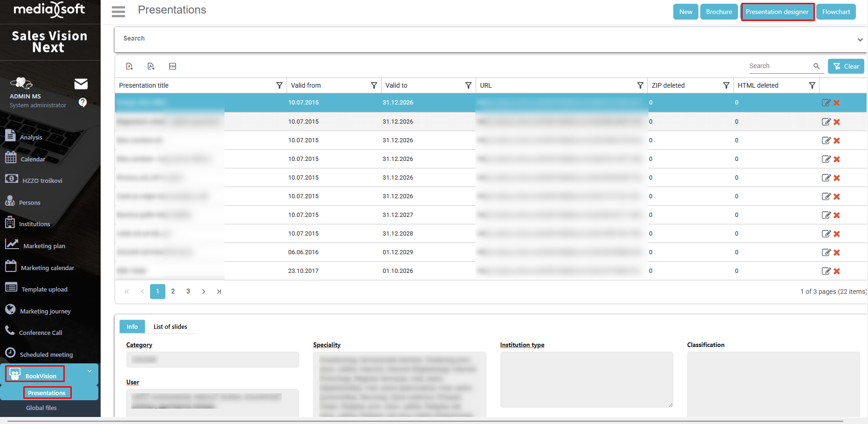Open filter for URL column
868x424 pixels.
tap(640, 85)
